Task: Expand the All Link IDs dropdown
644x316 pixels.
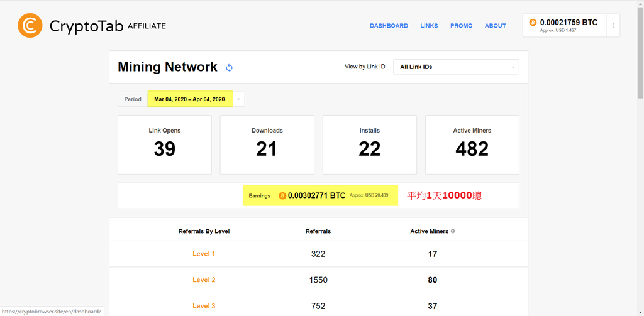Action: (457, 67)
